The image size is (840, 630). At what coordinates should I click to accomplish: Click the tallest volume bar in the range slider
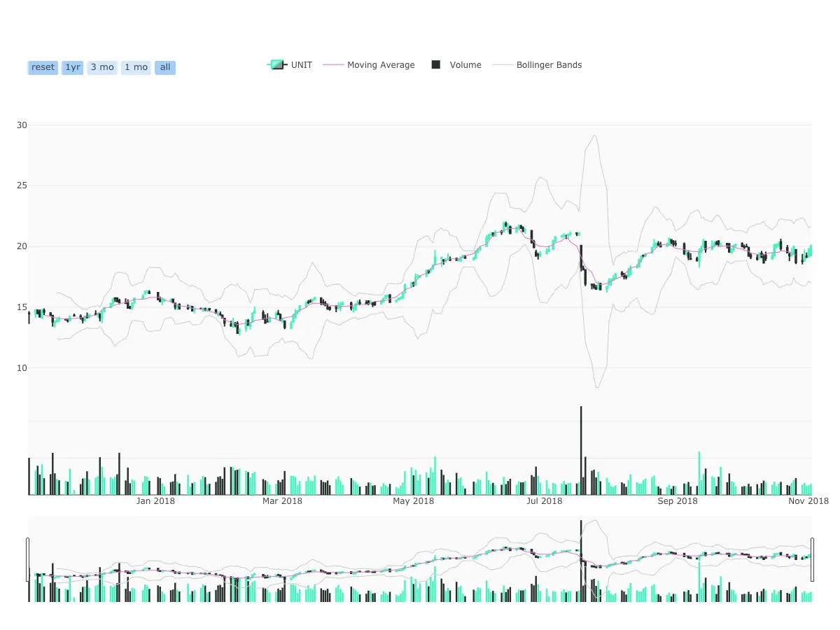[x=581, y=561]
